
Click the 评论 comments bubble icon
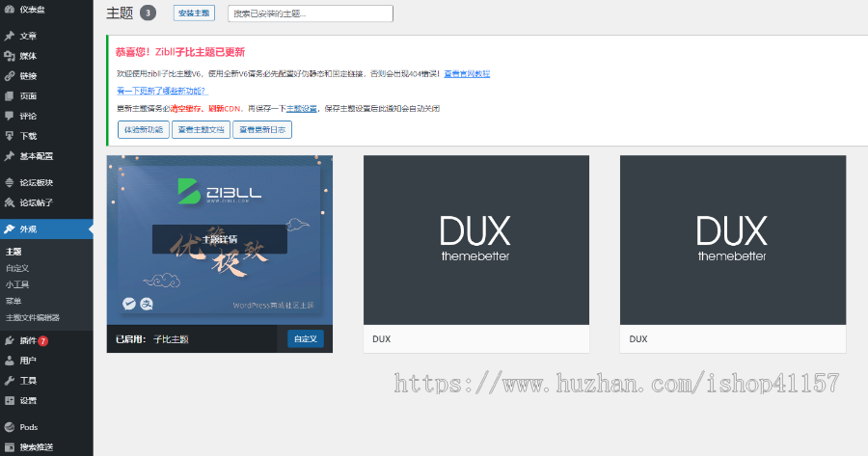tap(10, 116)
